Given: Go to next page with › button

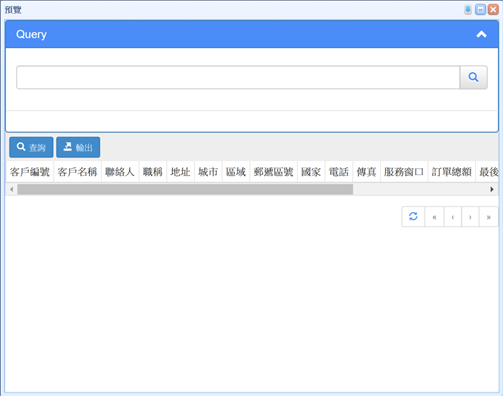Looking at the screenshot, I should (470, 217).
